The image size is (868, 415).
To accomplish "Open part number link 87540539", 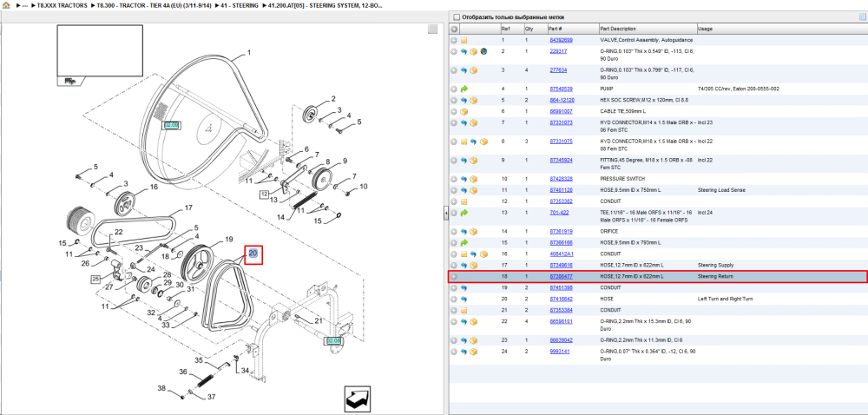I will pyautogui.click(x=561, y=89).
